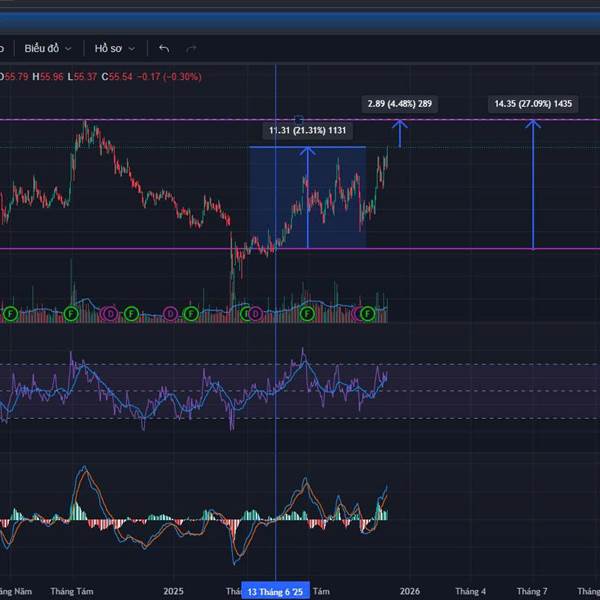600x600 pixels.
Task: Click the 2.89 (4.48%) measurement label
Action: [x=399, y=103]
